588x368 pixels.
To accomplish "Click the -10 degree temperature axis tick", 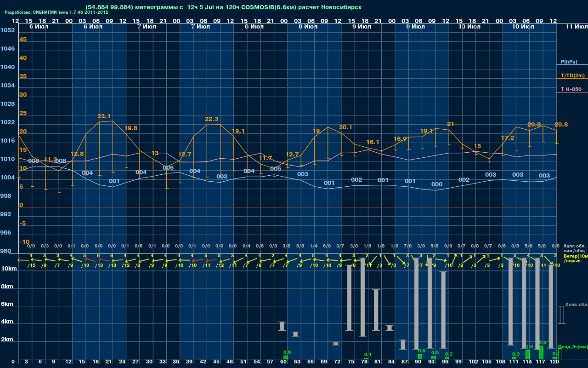I will [24, 241].
